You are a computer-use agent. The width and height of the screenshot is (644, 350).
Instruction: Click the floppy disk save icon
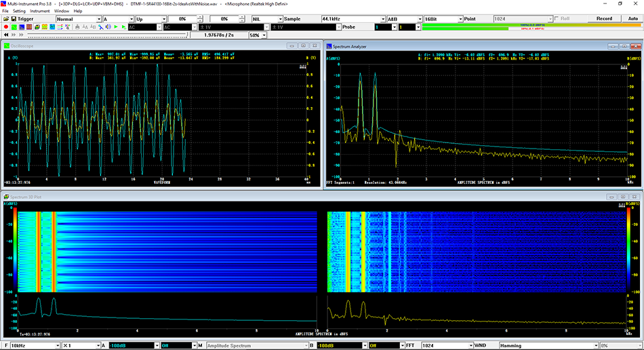(15, 19)
